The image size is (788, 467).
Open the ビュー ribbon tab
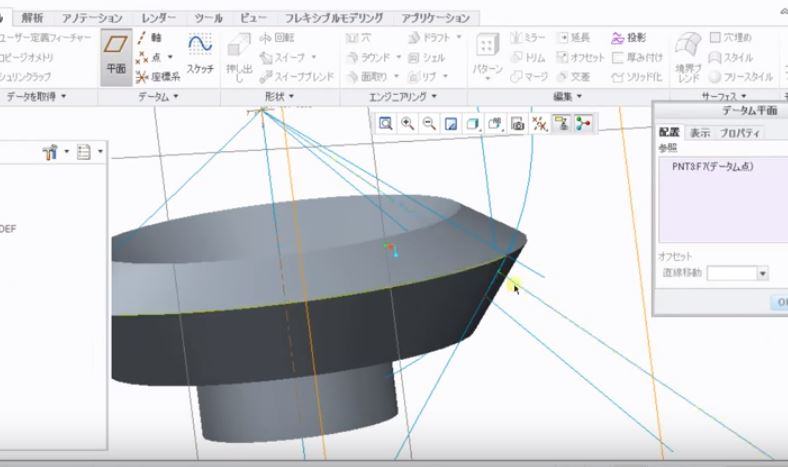click(254, 18)
